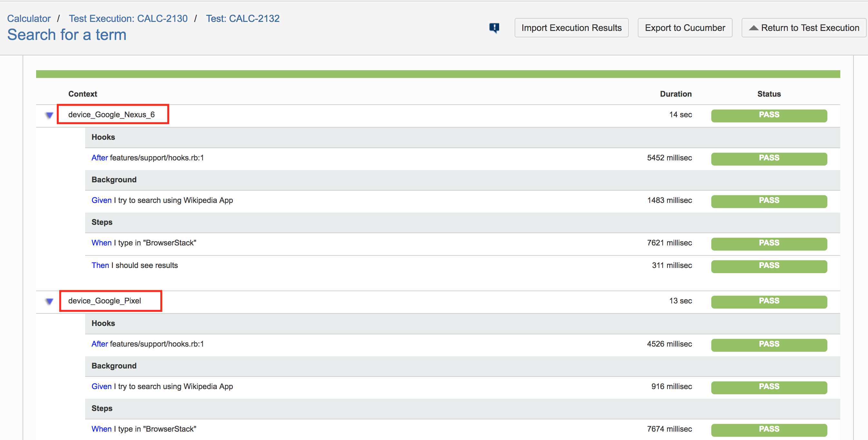Click the green overall progress bar
868x440 pixels.
pos(438,74)
